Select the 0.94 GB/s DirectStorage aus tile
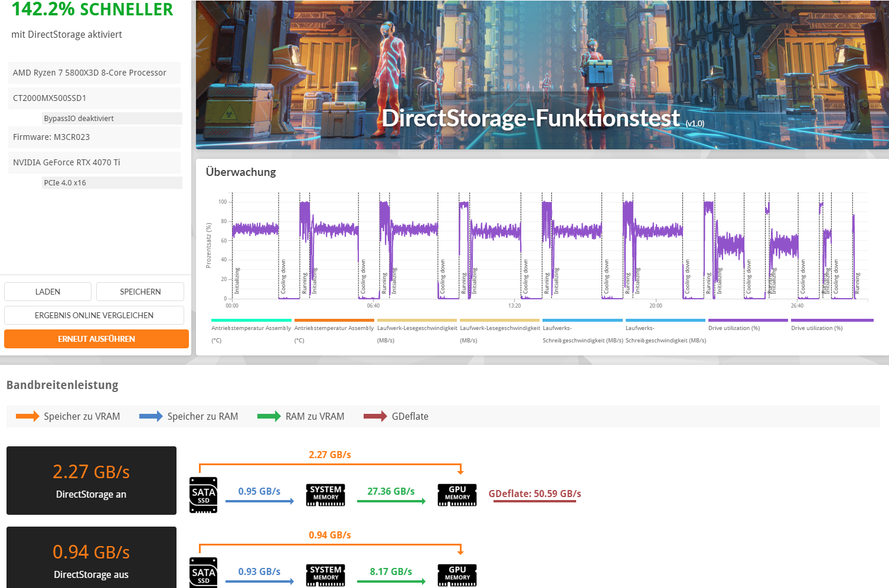This screenshot has width=889, height=588. click(91, 557)
